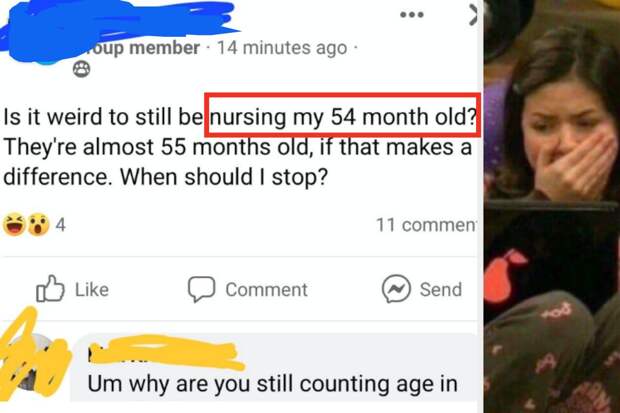Click the group privacy icon under the name
Image resolution: width=620 pixels, height=413 pixels.
coord(81,70)
